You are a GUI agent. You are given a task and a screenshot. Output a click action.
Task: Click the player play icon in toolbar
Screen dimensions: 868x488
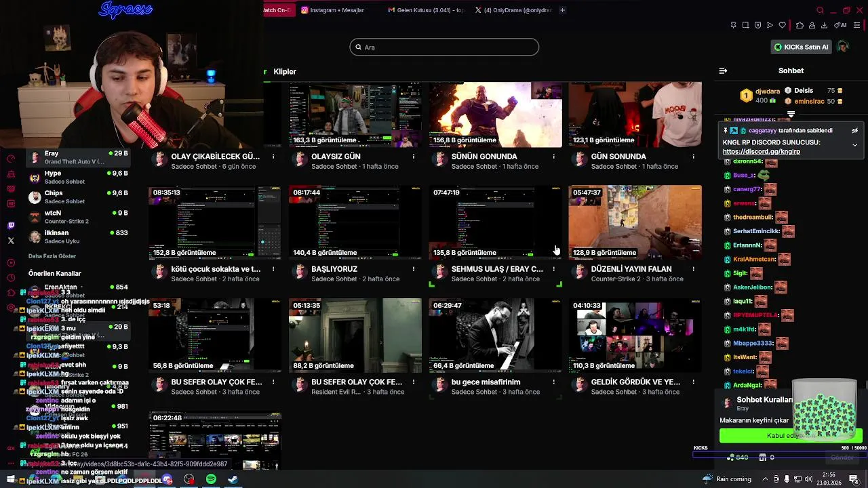tap(770, 25)
